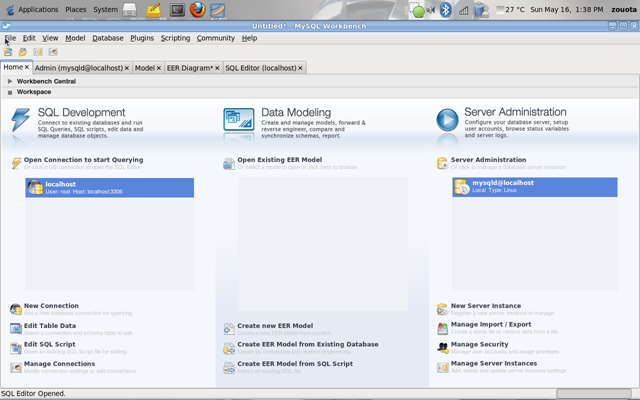The image size is (640, 400).
Task: Open the Scripting menu
Action: [x=175, y=38]
